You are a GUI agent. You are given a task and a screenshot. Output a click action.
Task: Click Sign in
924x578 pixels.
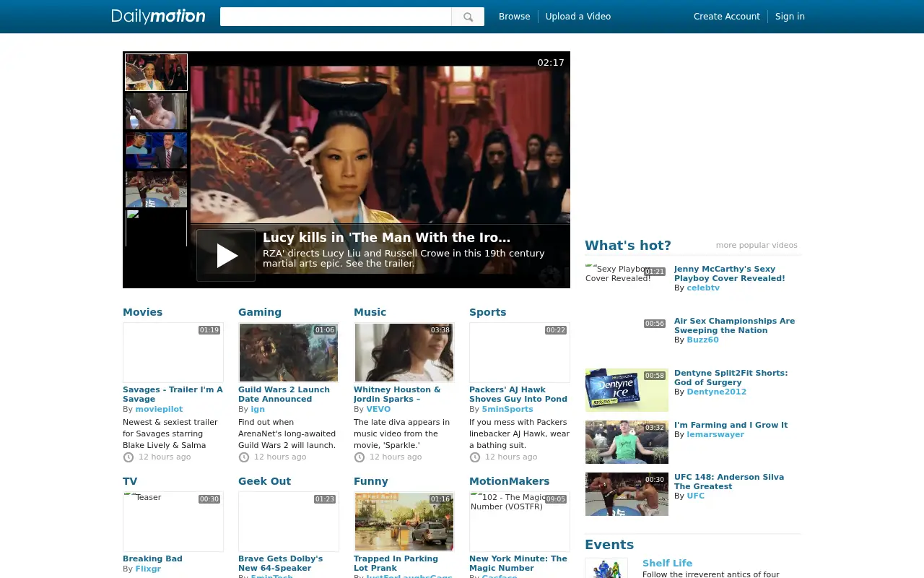click(790, 17)
